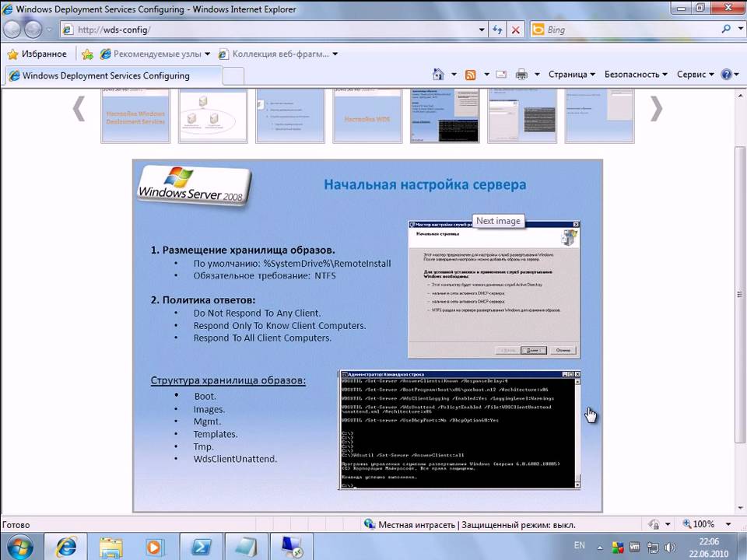
Task: Open Windows Explorer folder on taskbar
Action: pyautogui.click(x=110, y=547)
